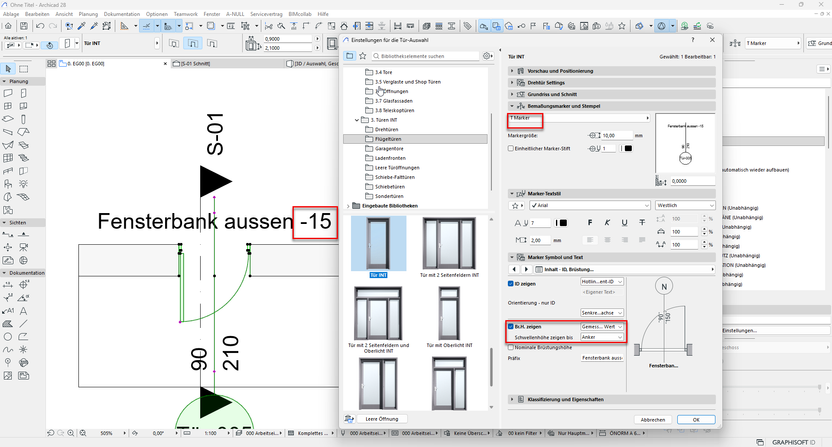832x447 pixels.
Task: Click the marker pen color swatch
Action: point(628,149)
